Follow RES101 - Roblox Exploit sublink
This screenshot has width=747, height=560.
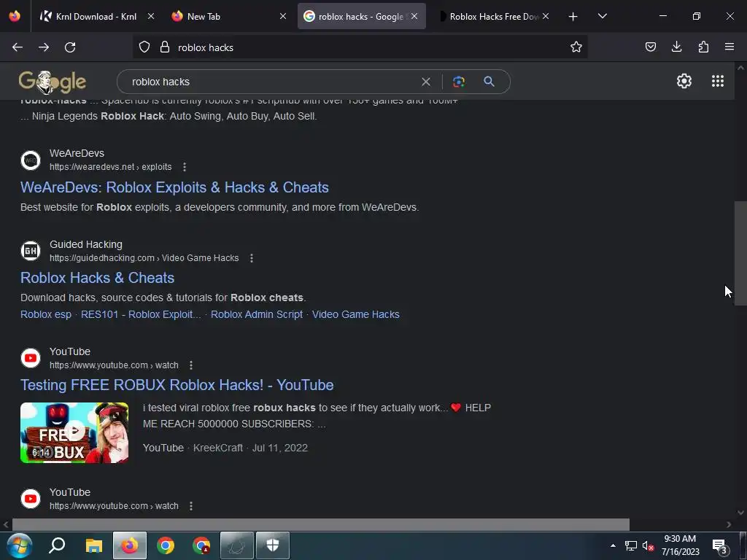141,315
